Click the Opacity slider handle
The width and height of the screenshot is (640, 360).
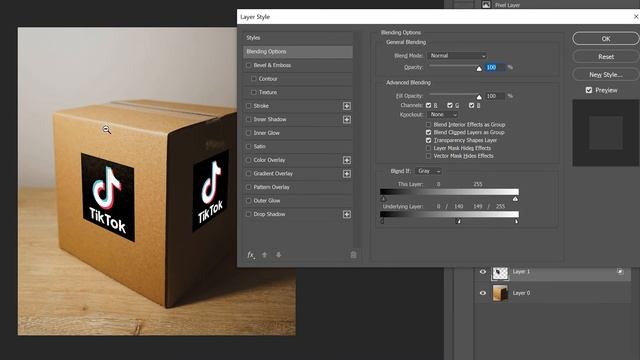pos(479,69)
